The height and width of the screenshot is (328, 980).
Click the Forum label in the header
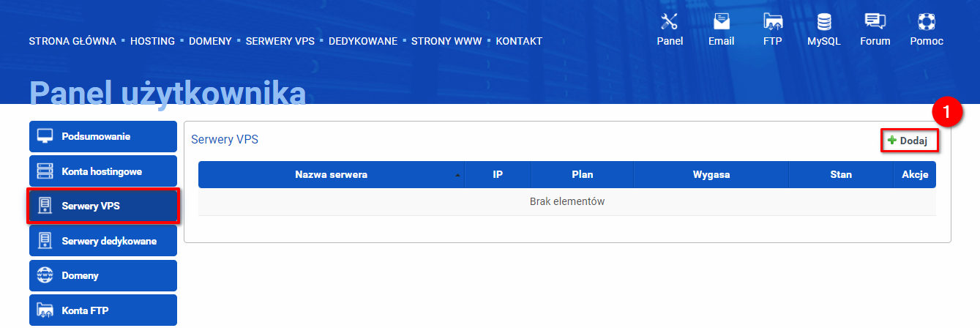pyautogui.click(x=875, y=41)
